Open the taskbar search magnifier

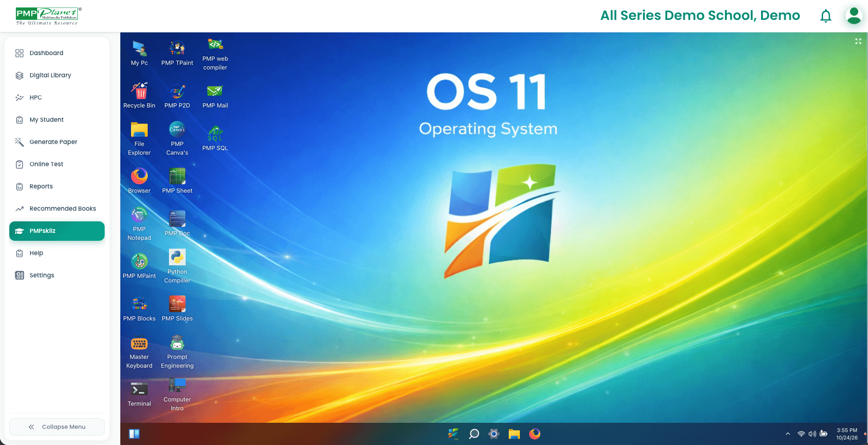[474, 434]
